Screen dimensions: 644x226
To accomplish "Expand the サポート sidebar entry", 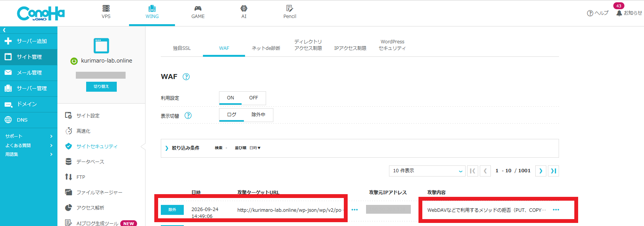I will [29, 136].
